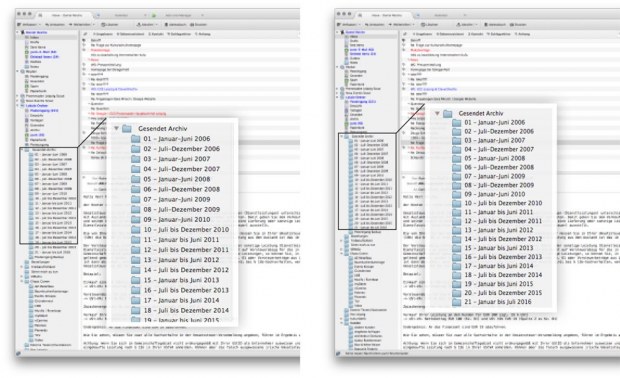Screen dimensions: 620x378
Task: Click folder icon of 04 - Juli-Dezember 2007, right callout
Action: tap(457, 149)
